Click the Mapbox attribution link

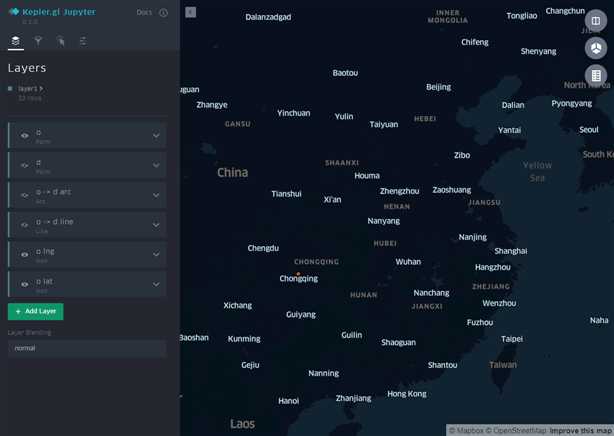(x=466, y=431)
